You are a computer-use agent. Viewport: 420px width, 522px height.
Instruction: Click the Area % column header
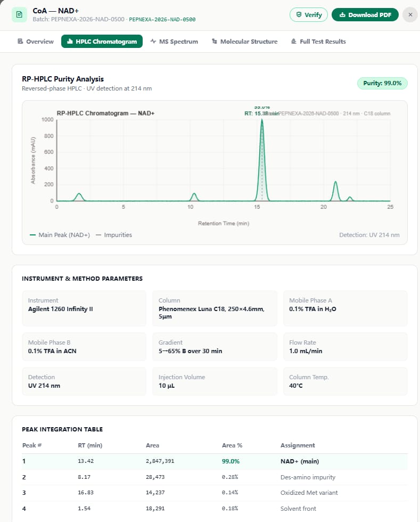tap(232, 445)
